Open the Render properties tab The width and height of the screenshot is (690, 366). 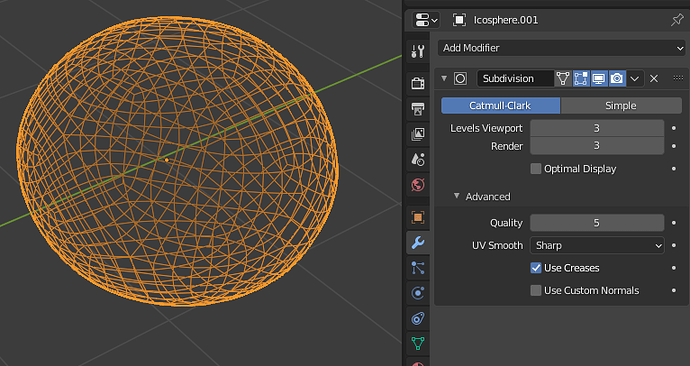click(418, 83)
